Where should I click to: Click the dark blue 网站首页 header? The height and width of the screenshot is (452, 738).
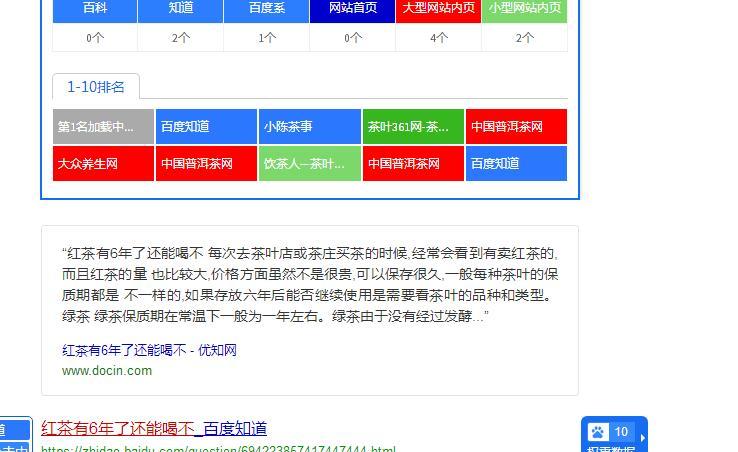coord(353,9)
